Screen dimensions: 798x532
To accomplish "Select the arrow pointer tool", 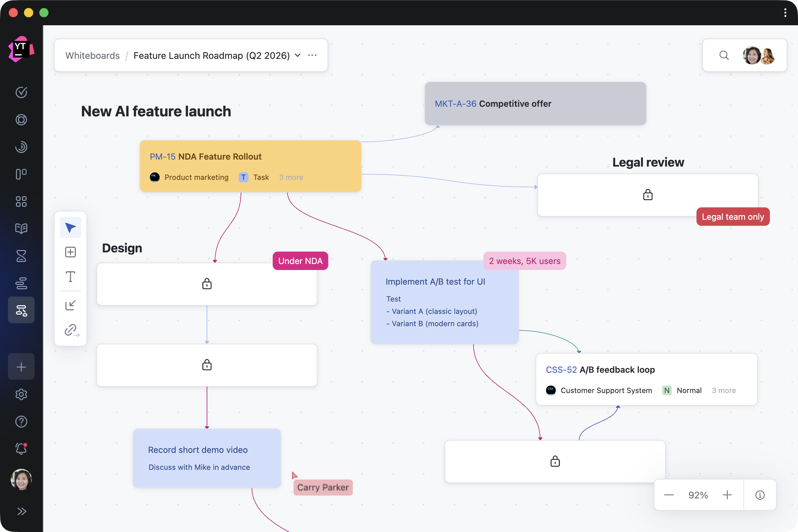I will pos(70,227).
